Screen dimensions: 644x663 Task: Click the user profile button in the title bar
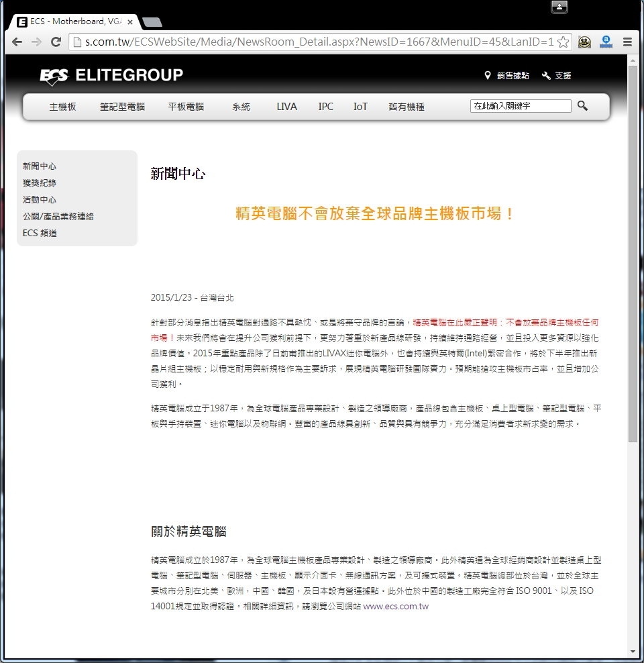(559, 7)
